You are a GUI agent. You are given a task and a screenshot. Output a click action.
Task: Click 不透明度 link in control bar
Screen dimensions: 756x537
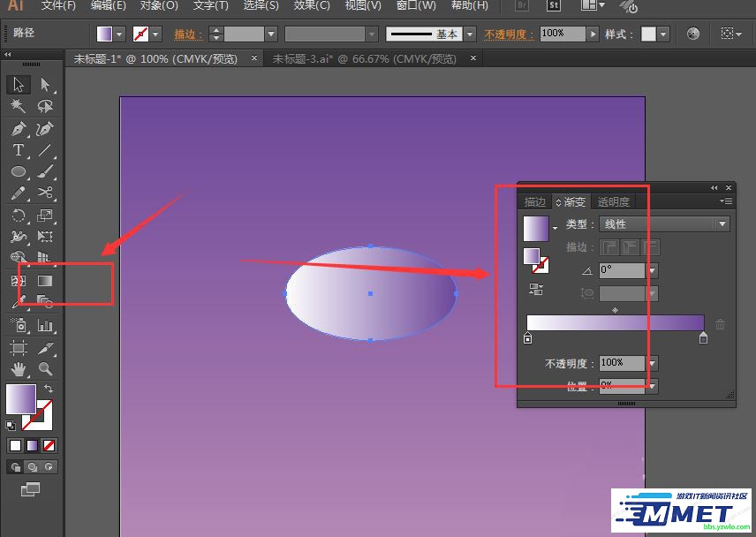point(509,34)
